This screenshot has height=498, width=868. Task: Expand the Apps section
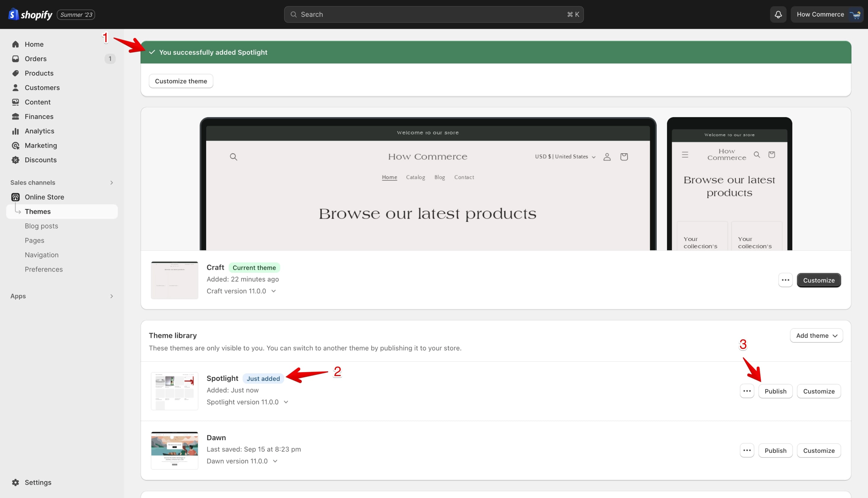tap(112, 296)
